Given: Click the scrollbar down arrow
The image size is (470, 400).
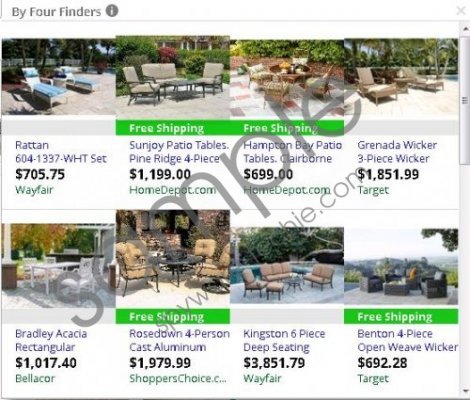Looking at the screenshot, I should (x=465, y=390).
